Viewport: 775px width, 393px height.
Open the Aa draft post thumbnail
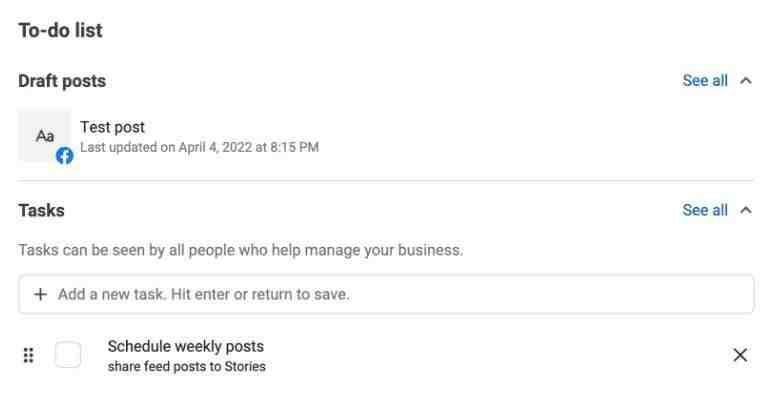point(44,136)
